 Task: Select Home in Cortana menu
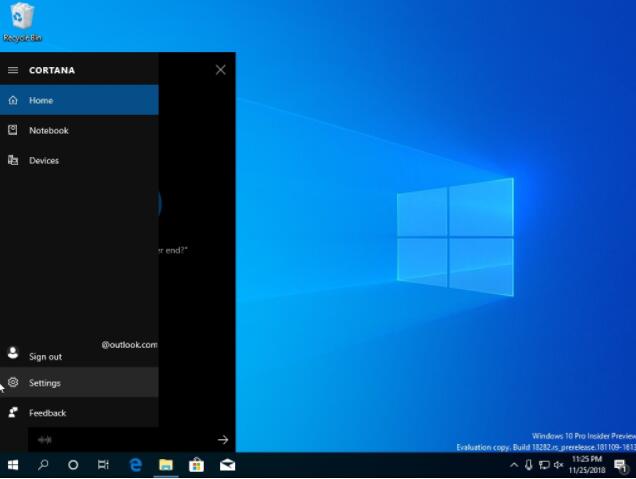click(79, 100)
